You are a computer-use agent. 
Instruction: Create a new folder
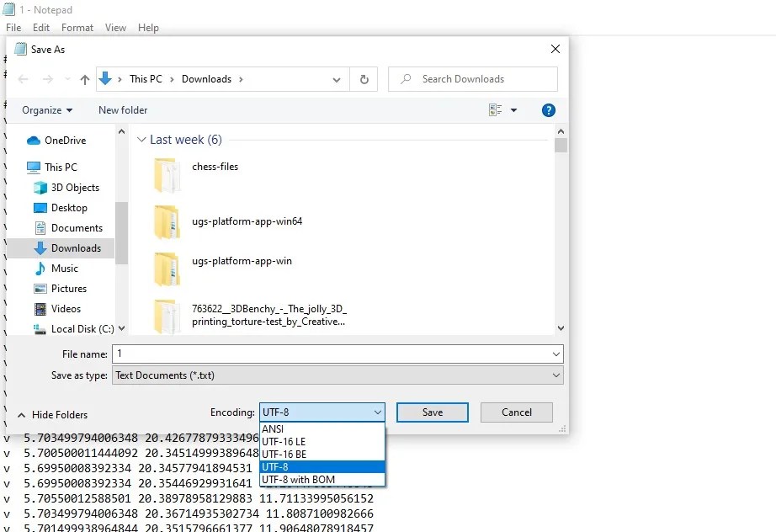pyautogui.click(x=122, y=110)
